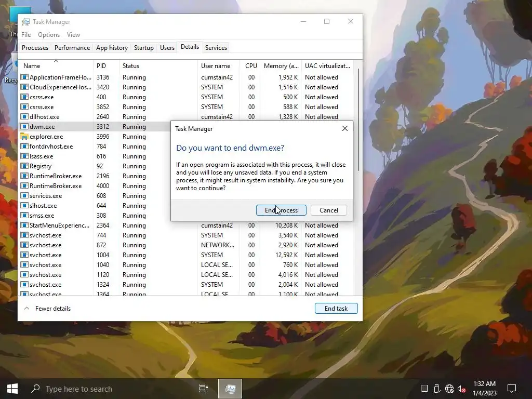This screenshot has height=399, width=532.
Task: Click the icon of RuntimeBroker.exe PID 4000
Action: pos(24,185)
